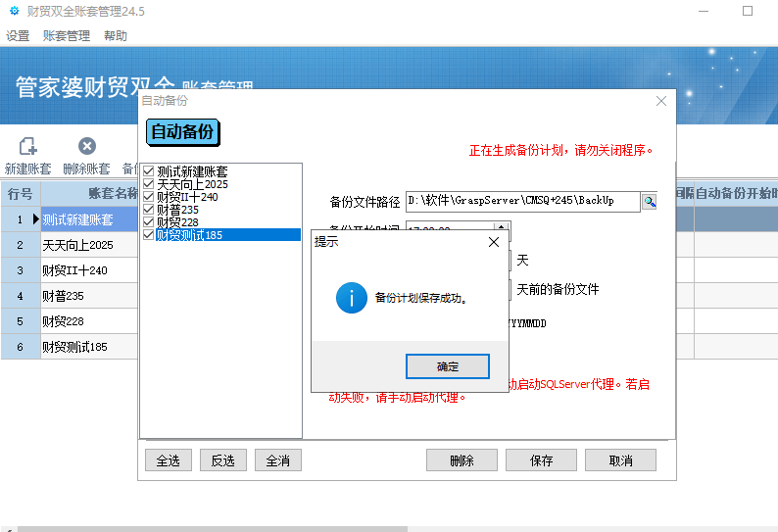The width and height of the screenshot is (778, 532).
Task: Uncheck the 测试新建账套 checkbox
Action: [x=148, y=171]
